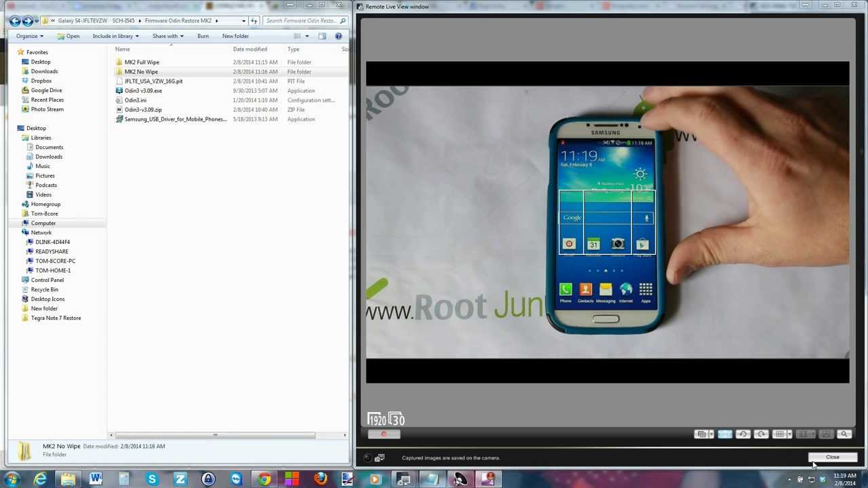
Task: Open Include in library dropdown
Action: click(115, 36)
